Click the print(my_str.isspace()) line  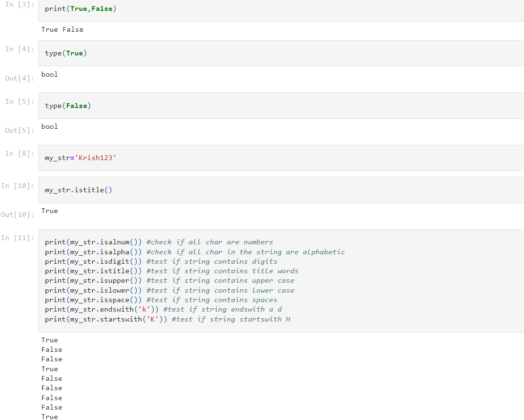coord(93,300)
